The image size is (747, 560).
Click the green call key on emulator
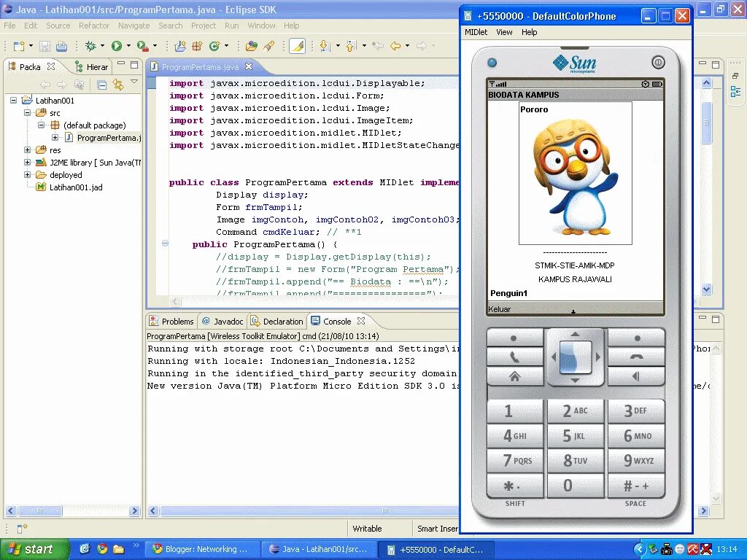(x=515, y=357)
